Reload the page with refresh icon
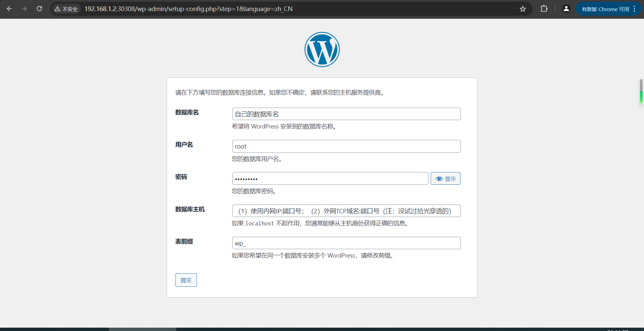 point(39,9)
